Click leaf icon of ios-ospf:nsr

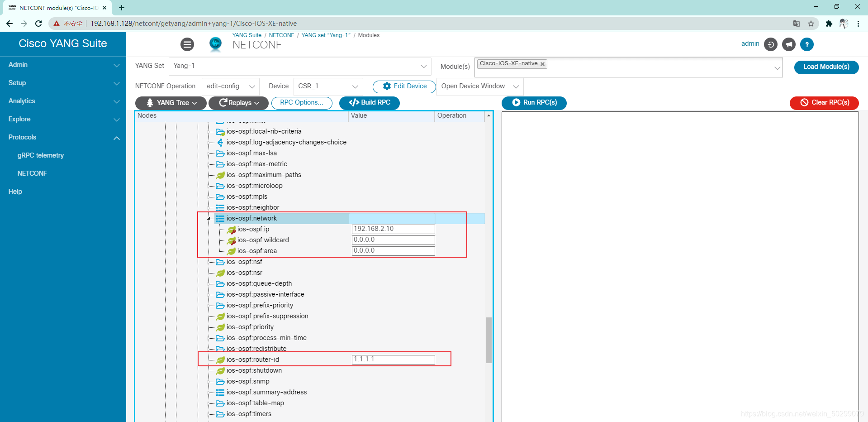[220, 273]
